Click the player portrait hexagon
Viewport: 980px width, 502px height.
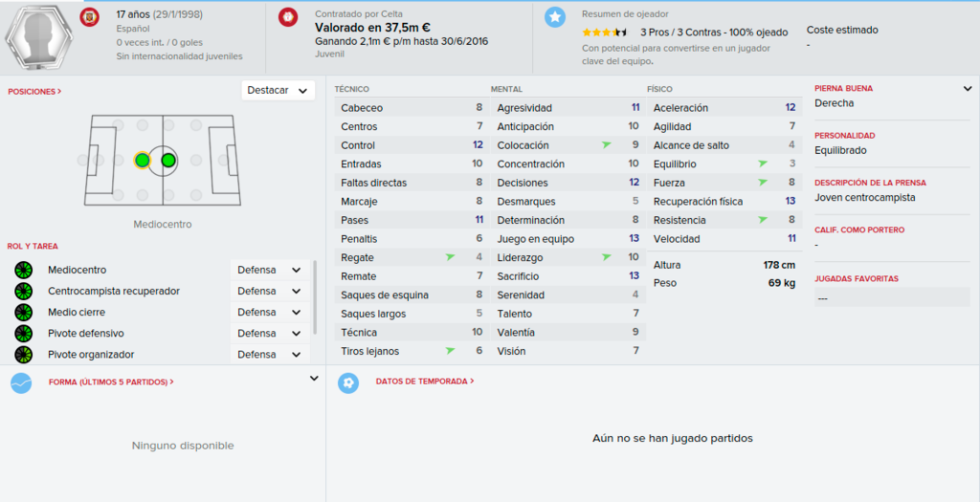coord(38,36)
